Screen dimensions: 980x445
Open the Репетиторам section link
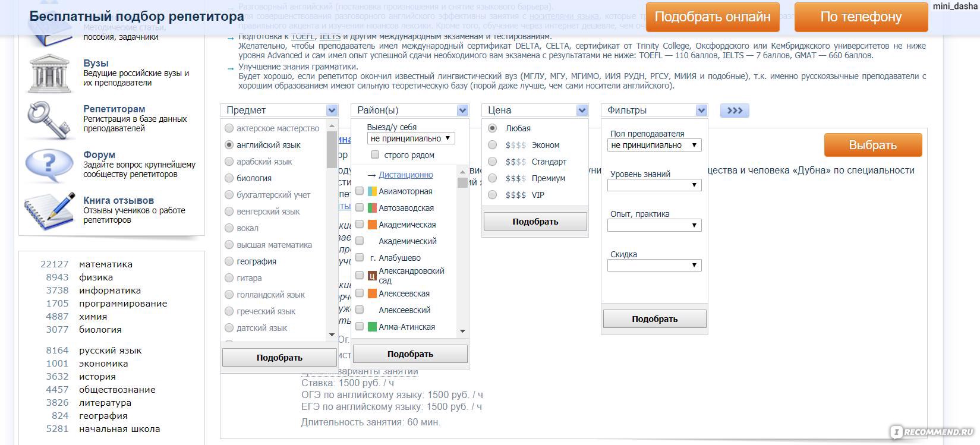click(x=114, y=109)
